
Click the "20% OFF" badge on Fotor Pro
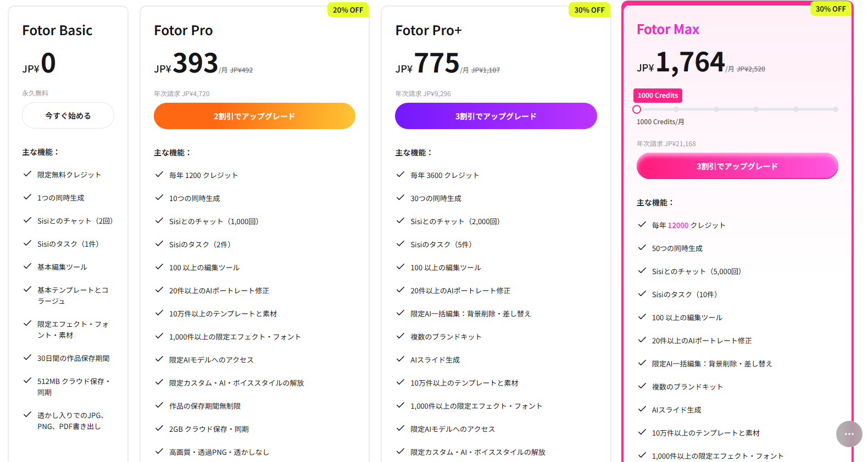point(348,10)
